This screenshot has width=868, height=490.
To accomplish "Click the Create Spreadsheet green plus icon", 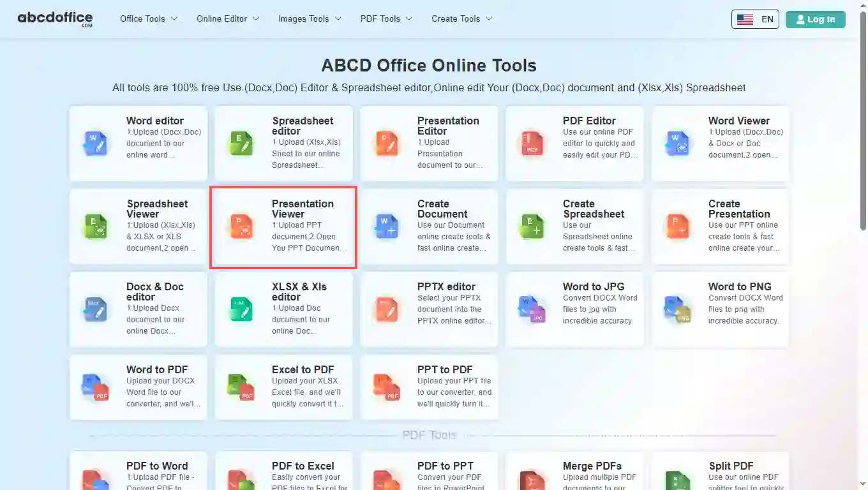I will click(532, 226).
